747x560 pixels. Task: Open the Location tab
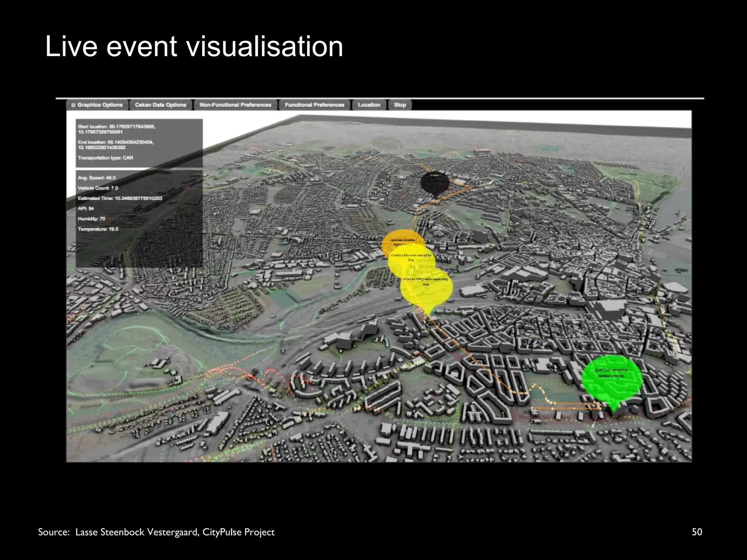[369, 105]
